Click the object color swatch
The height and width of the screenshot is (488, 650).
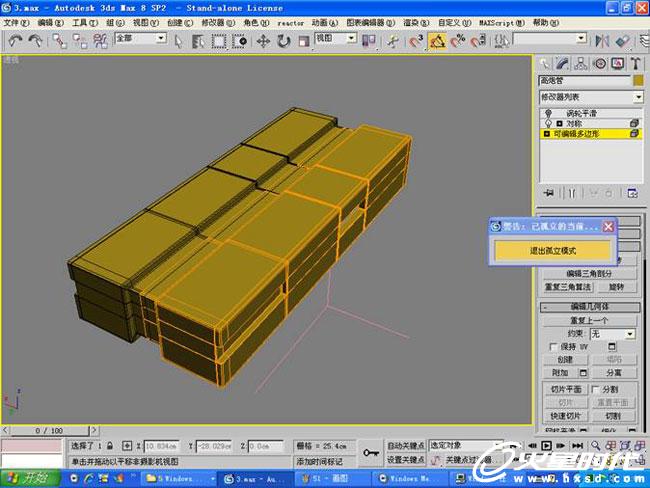click(638, 80)
